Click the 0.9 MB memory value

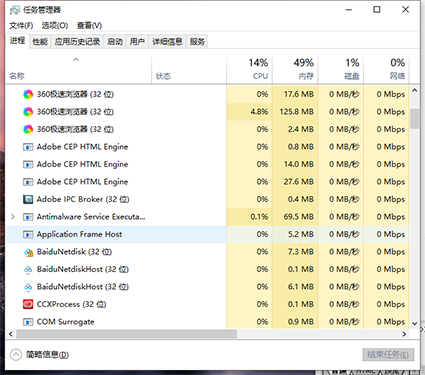click(301, 322)
